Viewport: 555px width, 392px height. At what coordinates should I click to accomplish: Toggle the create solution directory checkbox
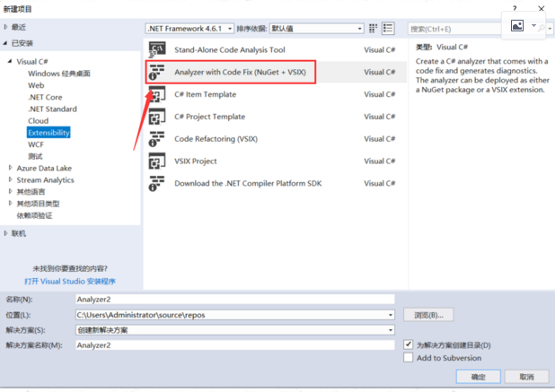click(408, 344)
